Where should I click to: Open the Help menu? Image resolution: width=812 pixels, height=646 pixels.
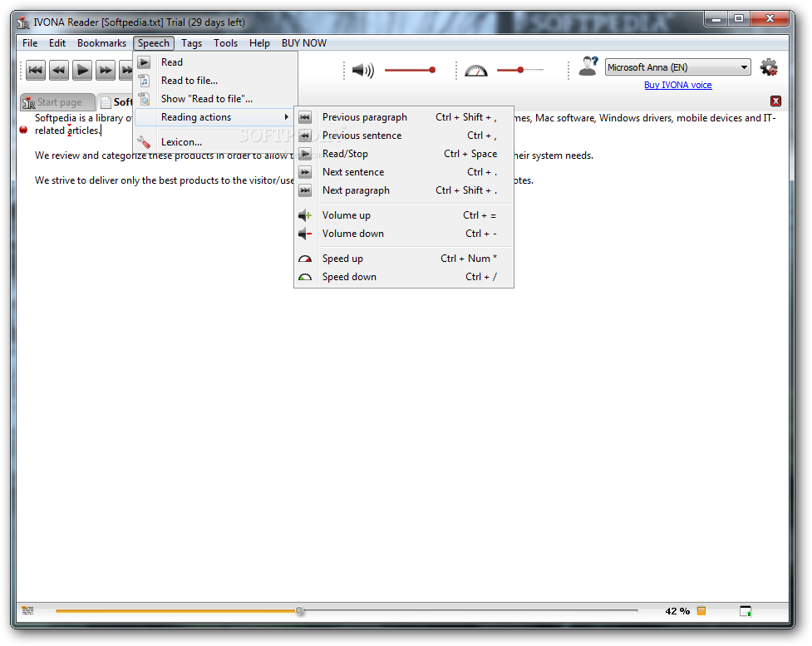259,43
